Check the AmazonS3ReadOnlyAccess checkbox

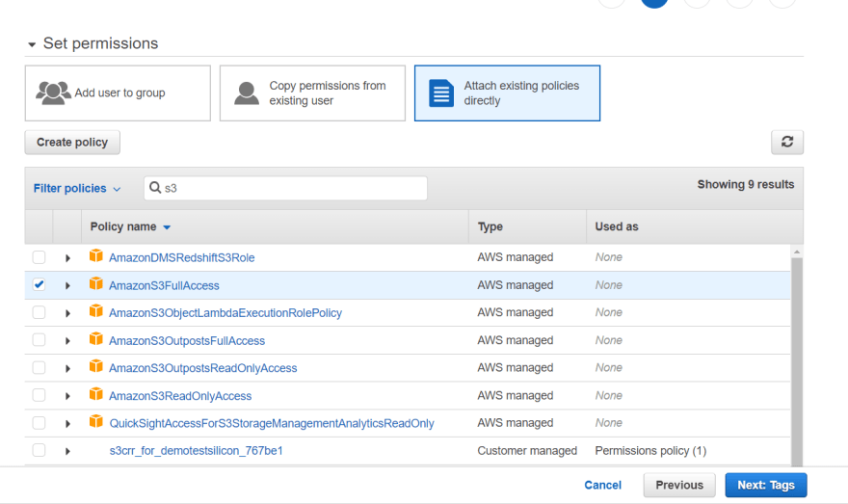point(39,395)
